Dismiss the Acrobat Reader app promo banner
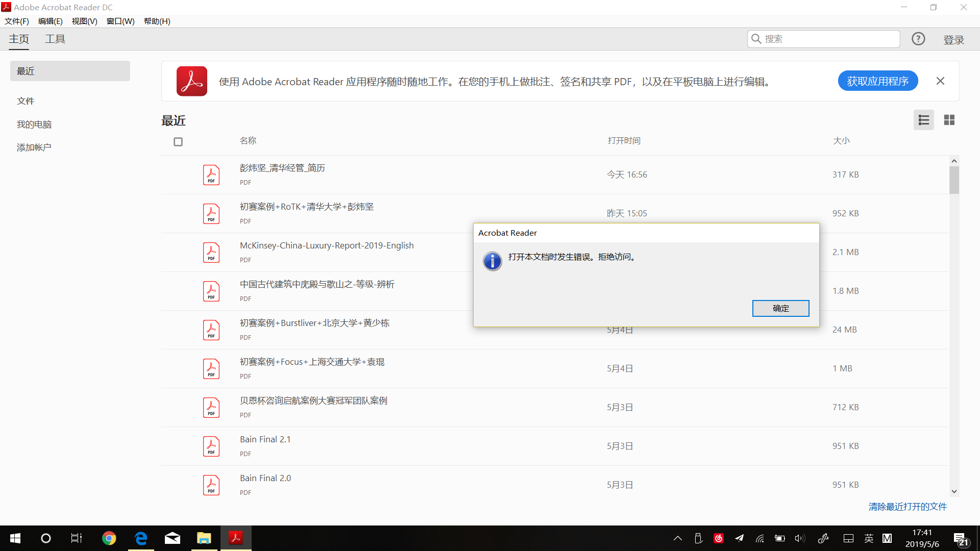980x551 pixels. click(940, 81)
